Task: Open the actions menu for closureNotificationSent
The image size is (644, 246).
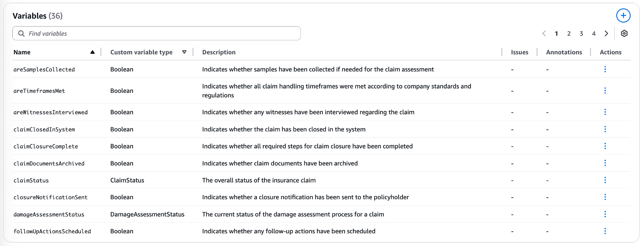Action: 605,197
